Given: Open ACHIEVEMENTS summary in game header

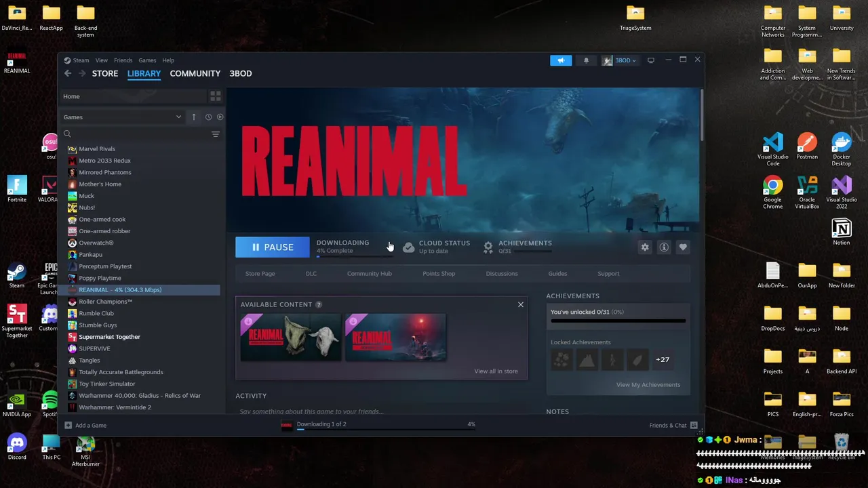Looking at the screenshot, I should pyautogui.click(x=518, y=247).
